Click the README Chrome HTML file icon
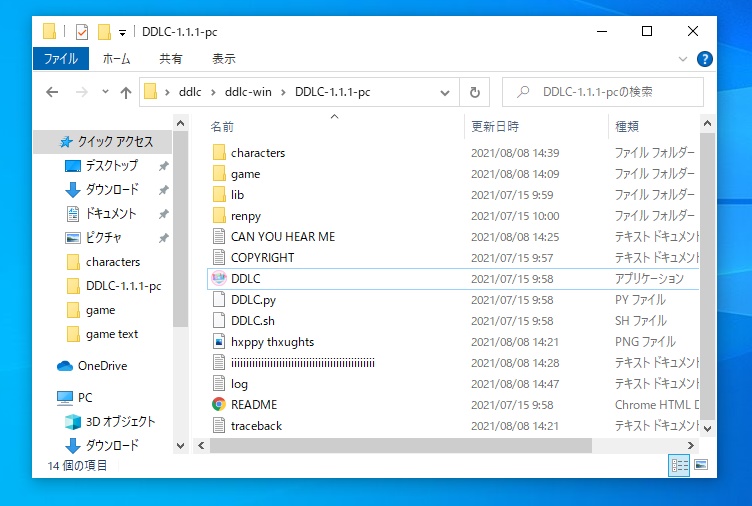The height and width of the screenshot is (506, 752). point(219,405)
